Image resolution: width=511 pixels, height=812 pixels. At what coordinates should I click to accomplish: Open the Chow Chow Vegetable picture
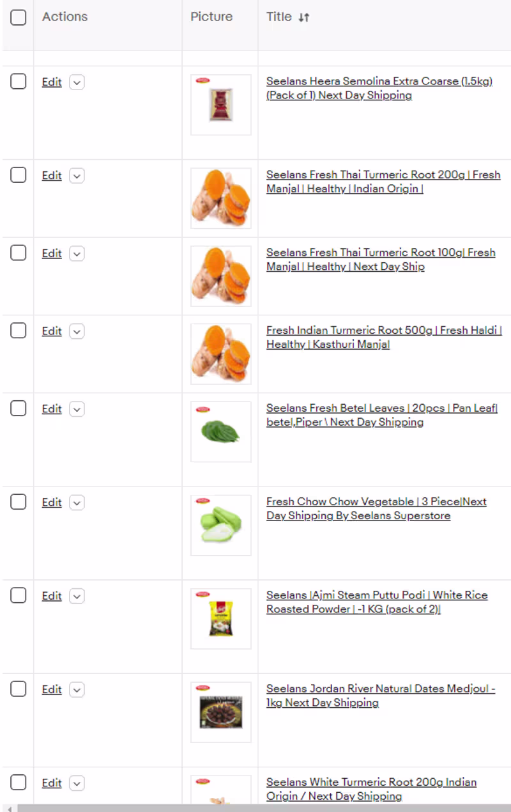220,525
